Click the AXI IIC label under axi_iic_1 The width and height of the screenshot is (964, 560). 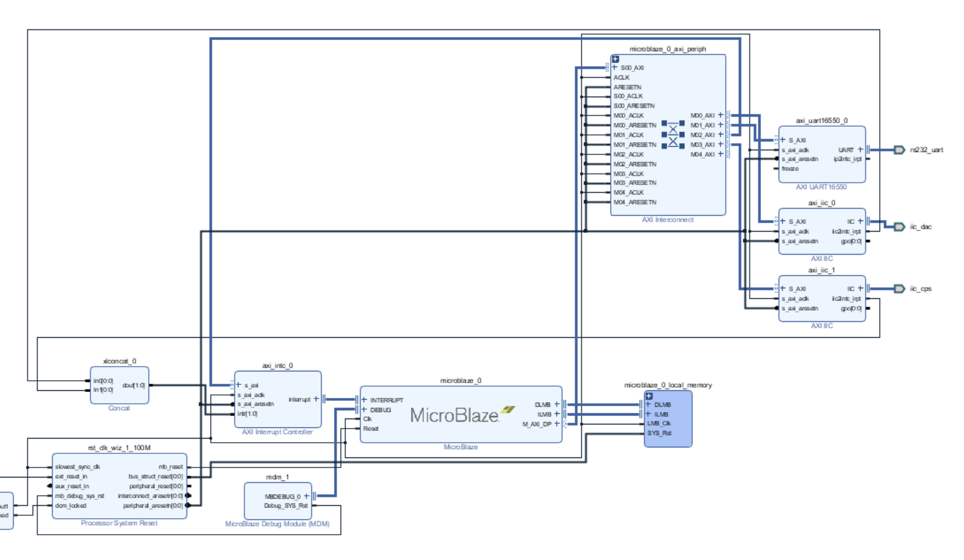click(822, 326)
